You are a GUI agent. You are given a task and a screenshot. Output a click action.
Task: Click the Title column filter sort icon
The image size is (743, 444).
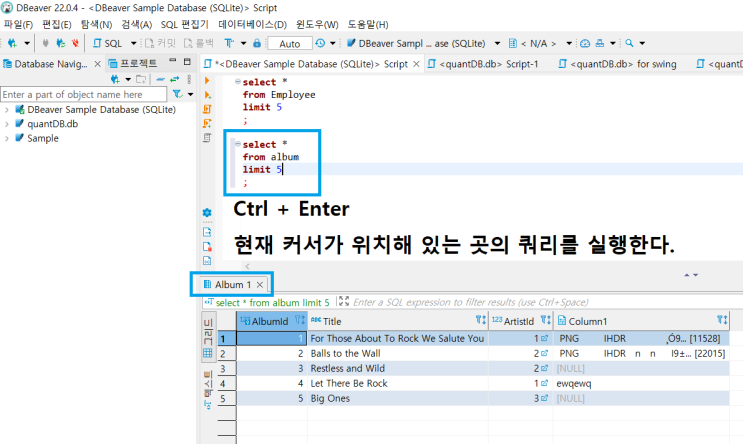[x=480, y=320]
